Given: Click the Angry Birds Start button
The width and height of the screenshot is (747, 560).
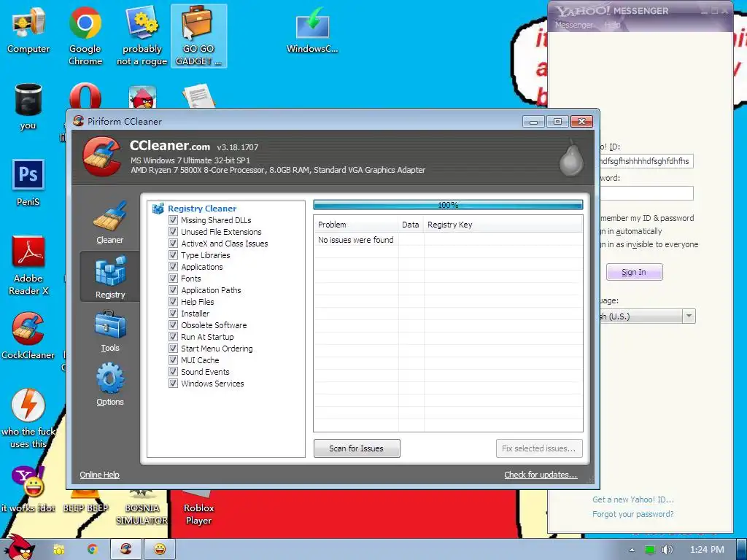Looking at the screenshot, I should [x=19, y=548].
